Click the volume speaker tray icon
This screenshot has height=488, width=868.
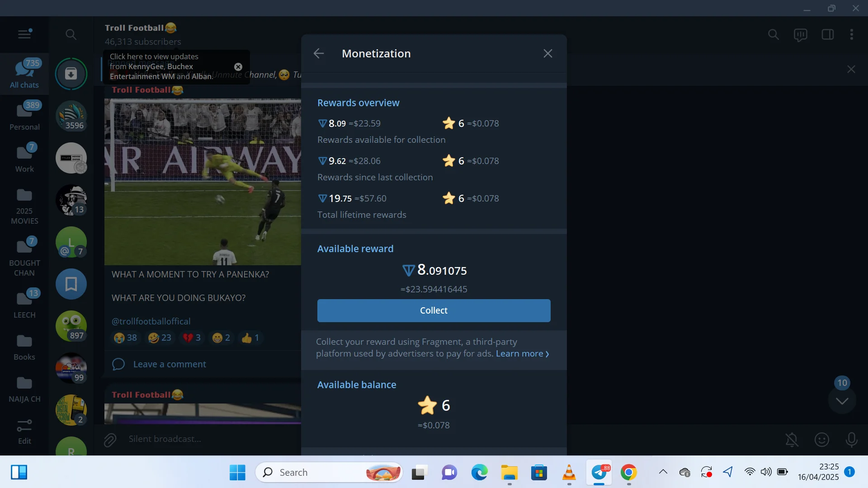click(766, 472)
